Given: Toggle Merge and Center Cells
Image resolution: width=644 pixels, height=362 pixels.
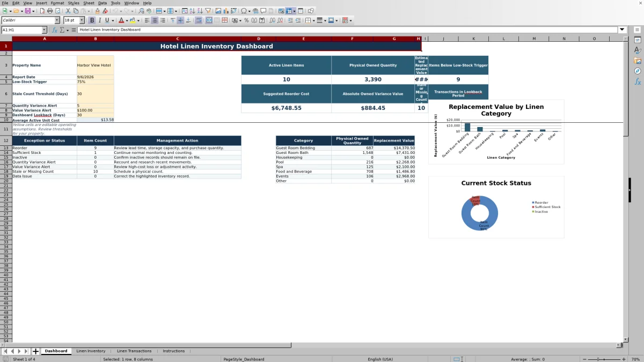Looking at the screenshot, I should (x=208, y=20).
